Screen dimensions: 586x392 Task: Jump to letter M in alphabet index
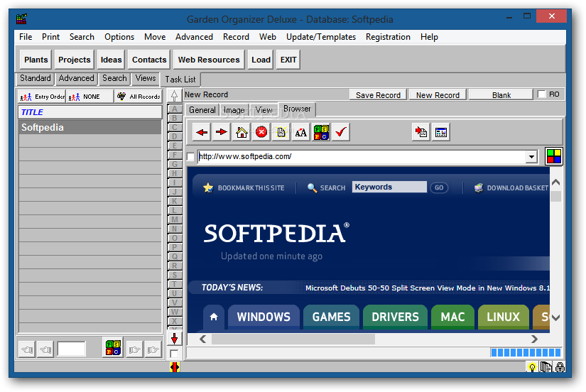point(175,219)
